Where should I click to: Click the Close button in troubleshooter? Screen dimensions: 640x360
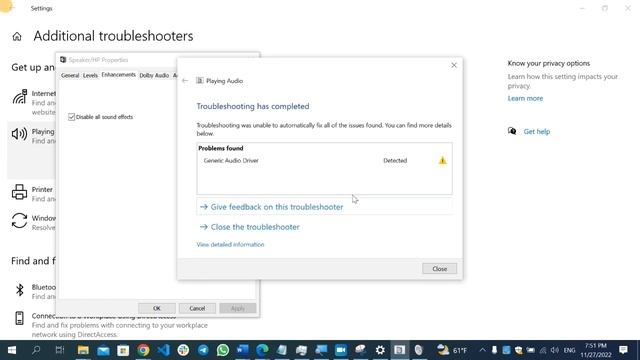(440, 269)
